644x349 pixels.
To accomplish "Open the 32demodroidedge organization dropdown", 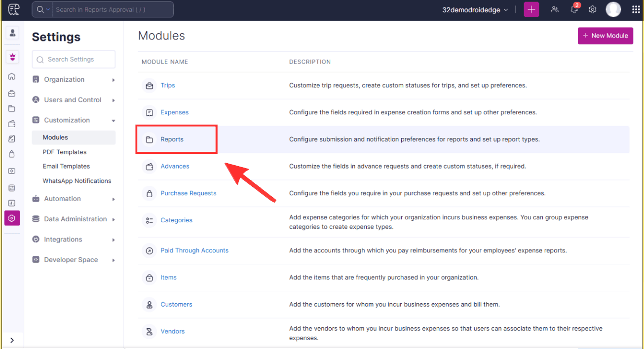I will [475, 10].
